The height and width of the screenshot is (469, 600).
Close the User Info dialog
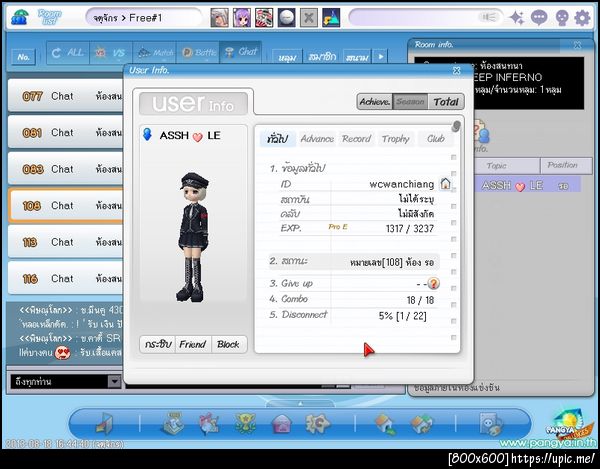pyautogui.click(x=457, y=70)
